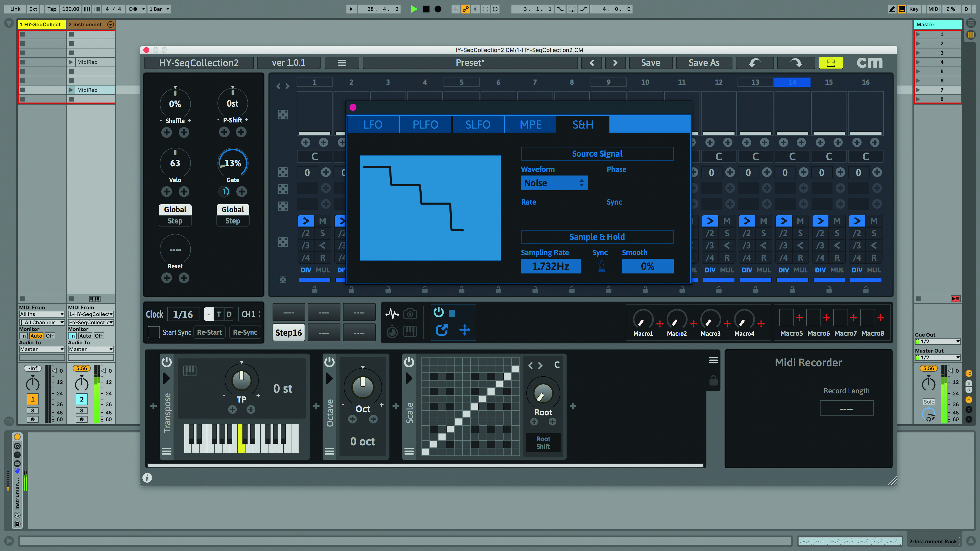Click the Re-Sync button
The height and width of the screenshot is (551, 980).
(x=245, y=332)
